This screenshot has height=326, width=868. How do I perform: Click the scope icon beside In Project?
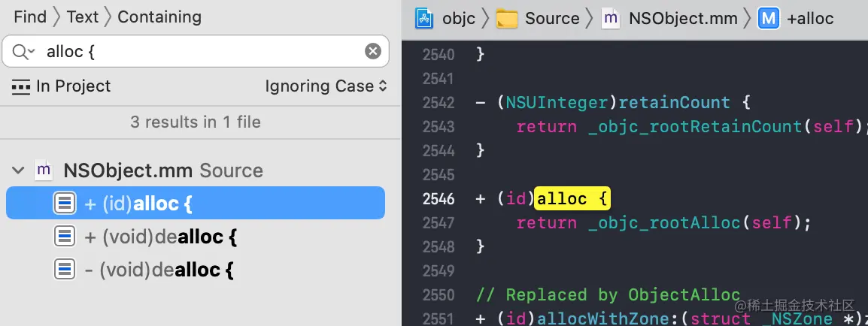[x=21, y=86]
